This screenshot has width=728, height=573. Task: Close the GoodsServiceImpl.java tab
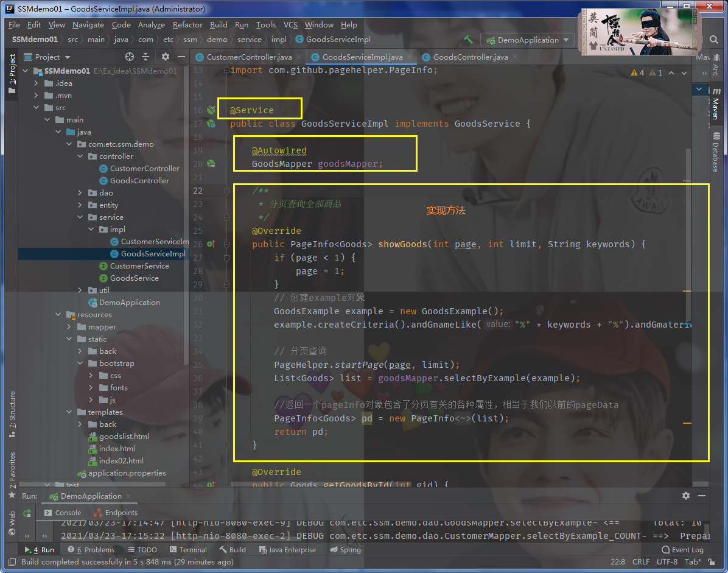point(410,57)
